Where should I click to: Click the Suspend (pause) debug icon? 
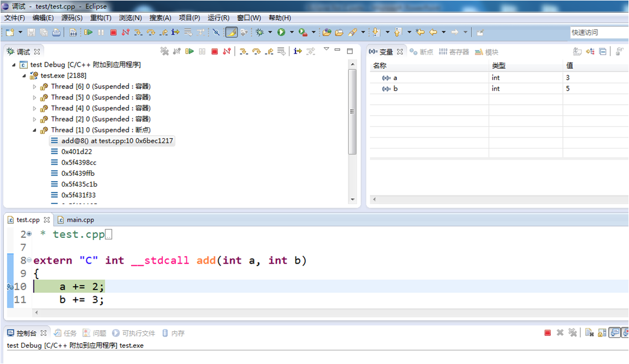pos(202,51)
